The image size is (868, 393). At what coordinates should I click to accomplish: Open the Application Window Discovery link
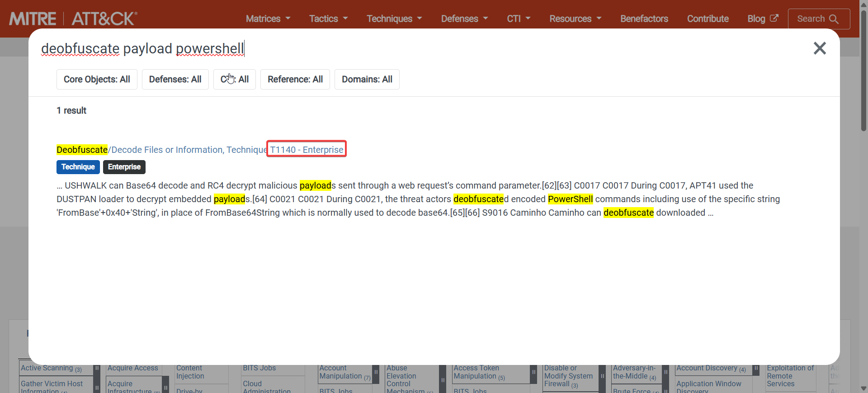click(709, 387)
